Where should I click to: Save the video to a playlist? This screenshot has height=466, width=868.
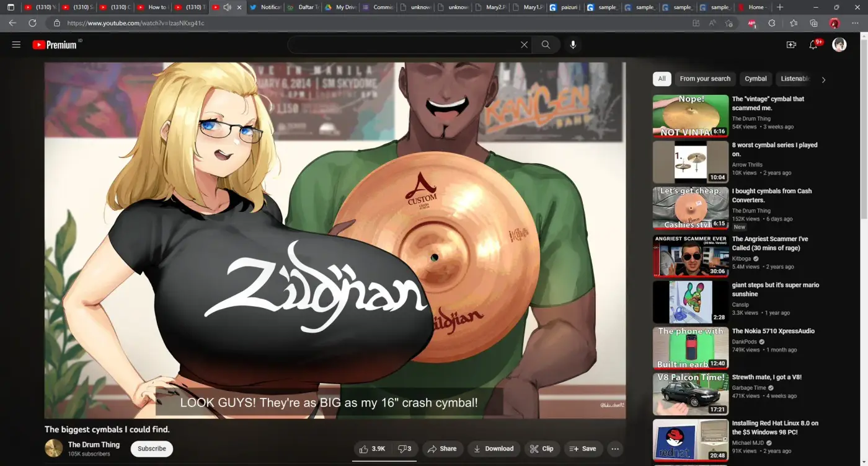click(x=583, y=449)
